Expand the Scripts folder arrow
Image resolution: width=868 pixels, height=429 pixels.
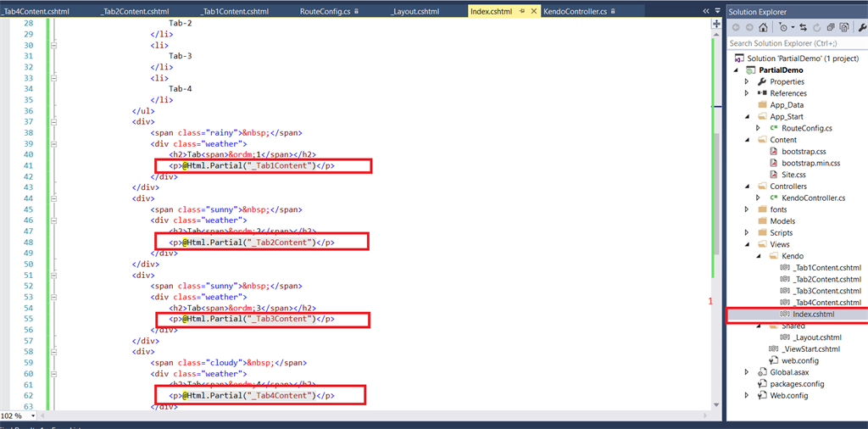click(x=747, y=233)
